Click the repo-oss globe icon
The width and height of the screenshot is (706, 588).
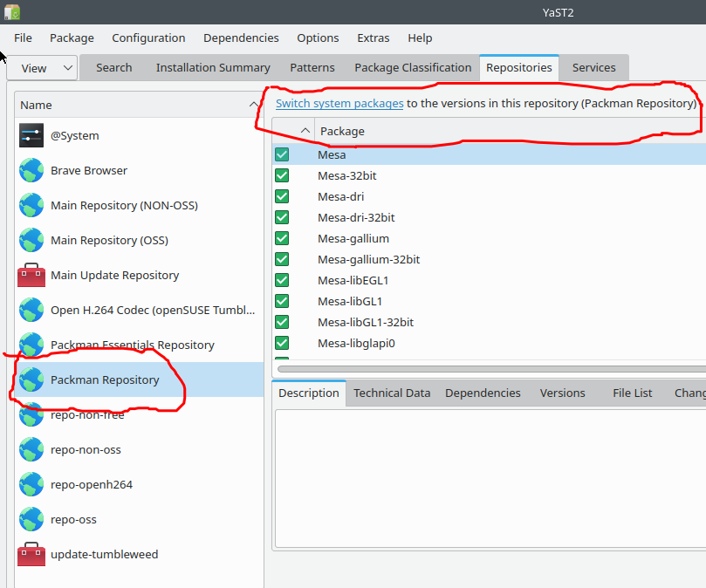pyautogui.click(x=31, y=519)
